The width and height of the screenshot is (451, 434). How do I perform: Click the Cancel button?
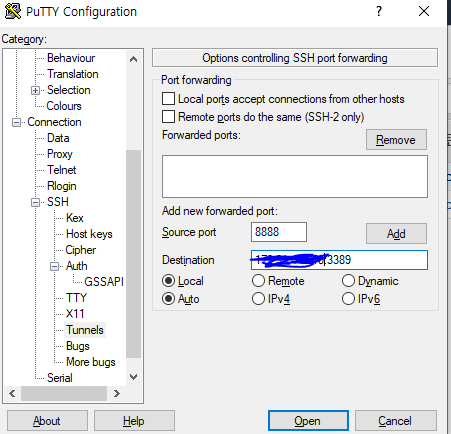396,421
